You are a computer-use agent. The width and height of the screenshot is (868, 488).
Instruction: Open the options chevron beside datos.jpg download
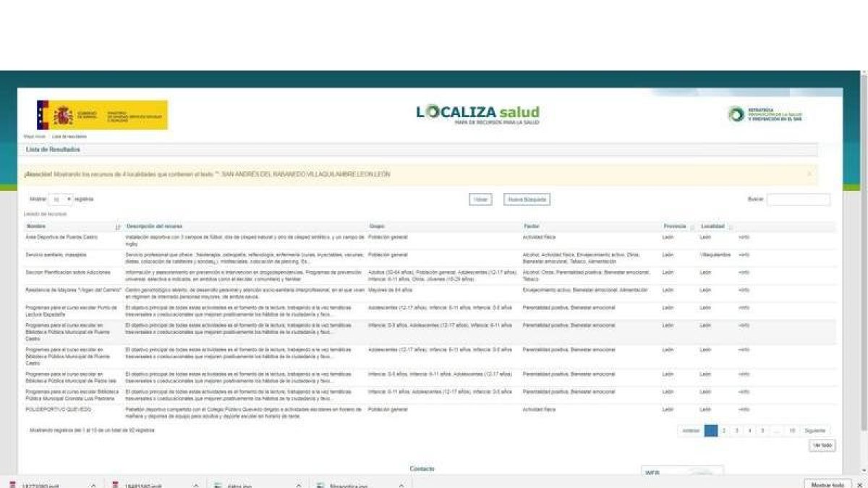pyautogui.click(x=299, y=485)
